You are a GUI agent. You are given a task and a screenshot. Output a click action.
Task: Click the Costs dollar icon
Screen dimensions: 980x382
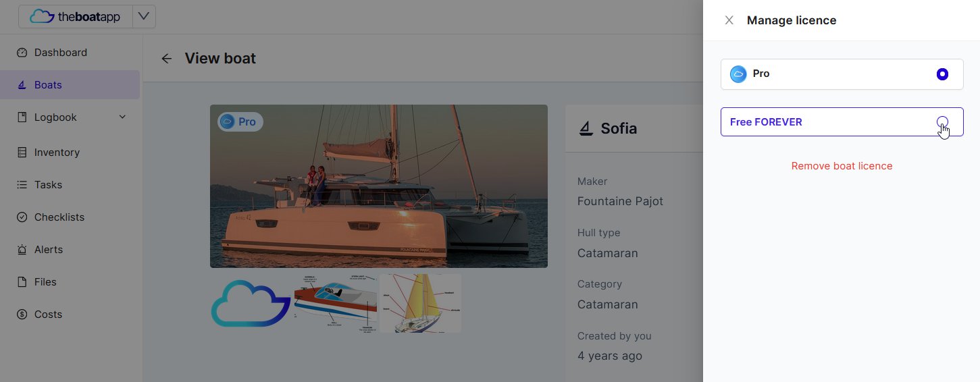pyautogui.click(x=22, y=315)
